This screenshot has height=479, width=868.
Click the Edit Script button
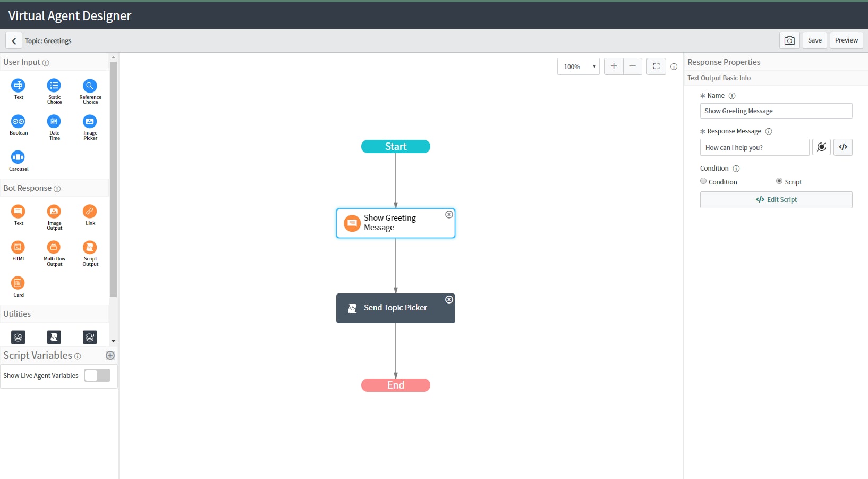776,200
